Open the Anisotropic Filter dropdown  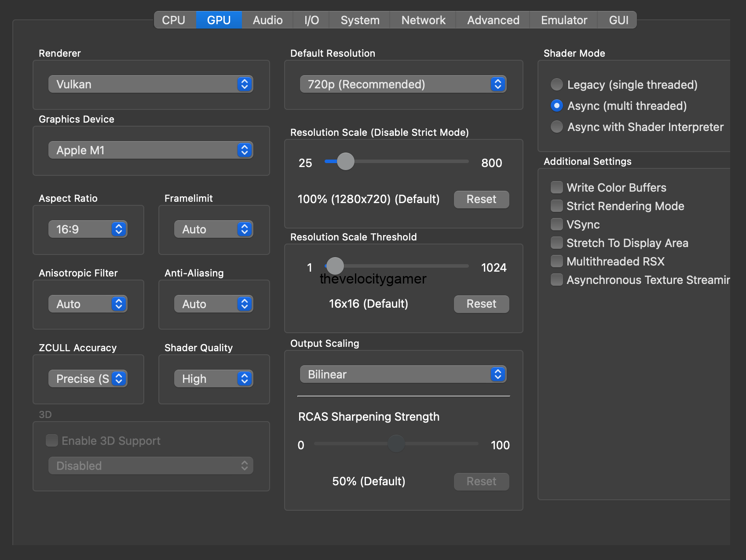click(88, 304)
